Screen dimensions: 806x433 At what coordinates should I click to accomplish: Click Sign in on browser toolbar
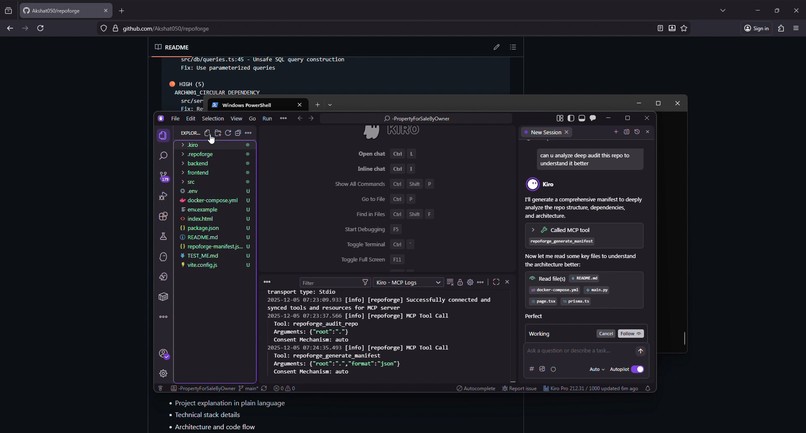[x=757, y=28]
